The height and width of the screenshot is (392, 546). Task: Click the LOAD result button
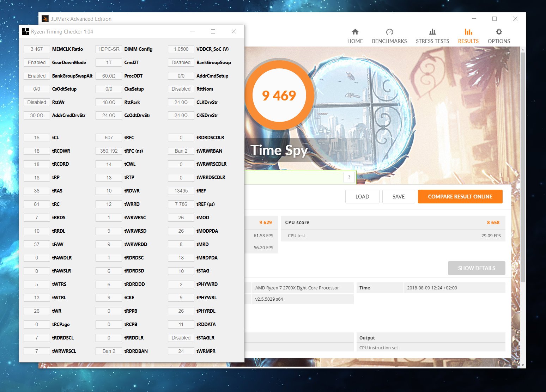362,197
